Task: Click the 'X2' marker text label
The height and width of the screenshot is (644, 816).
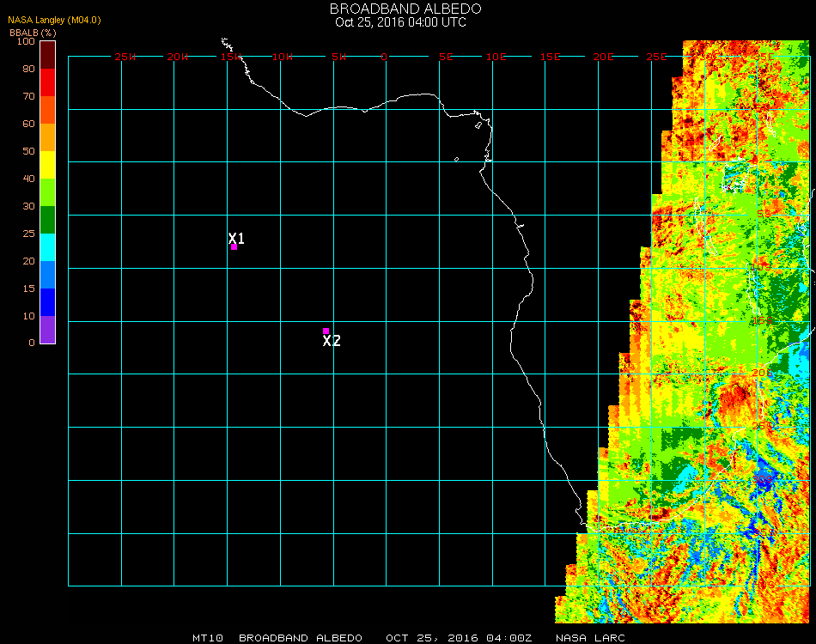Action: click(x=332, y=341)
